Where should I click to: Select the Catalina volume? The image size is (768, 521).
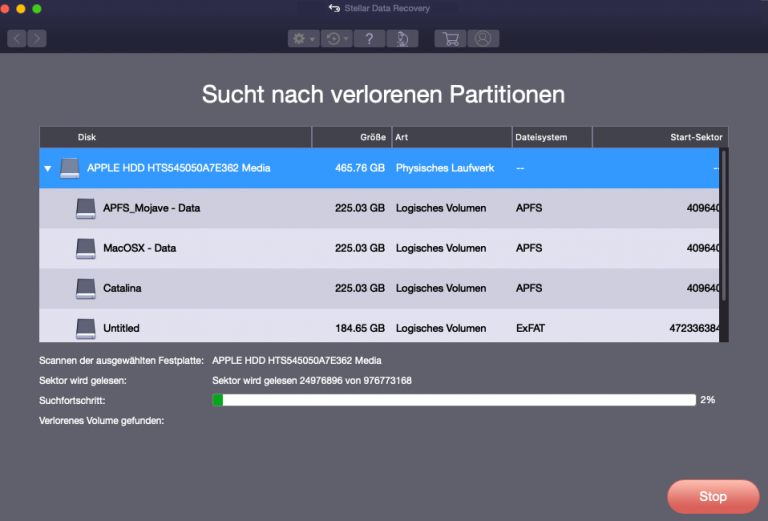[379, 288]
